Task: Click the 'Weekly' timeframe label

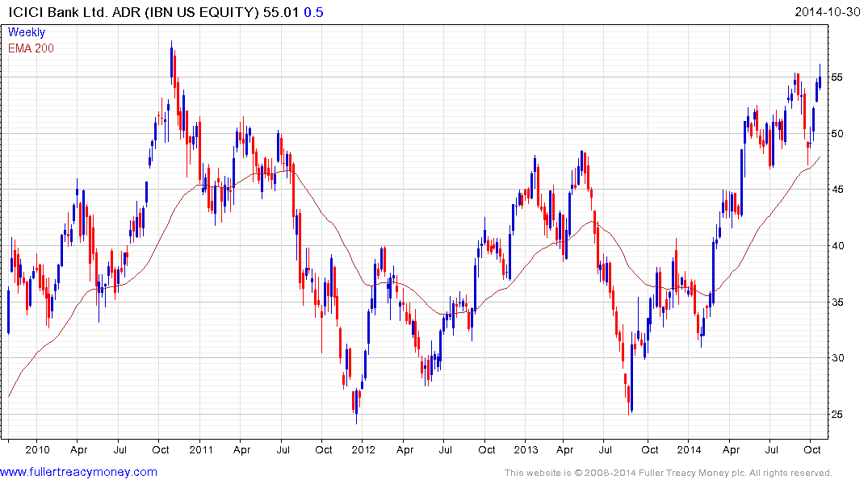Action: click(x=27, y=32)
